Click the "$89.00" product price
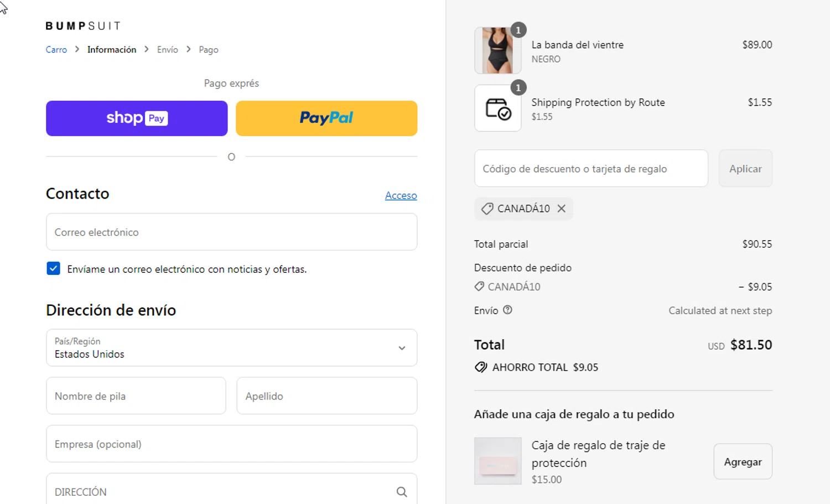Image resolution: width=830 pixels, height=504 pixels. pyautogui.click(x=757, y=45)
